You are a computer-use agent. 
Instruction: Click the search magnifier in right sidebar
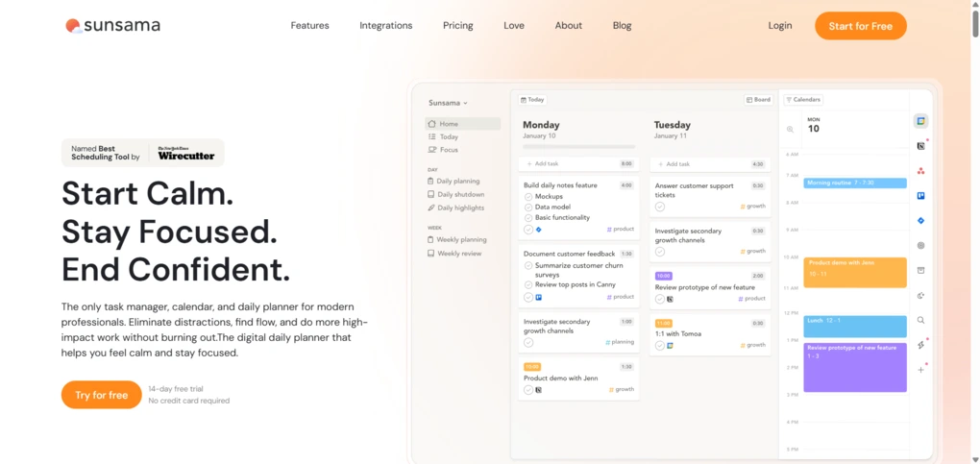(920, 320)
